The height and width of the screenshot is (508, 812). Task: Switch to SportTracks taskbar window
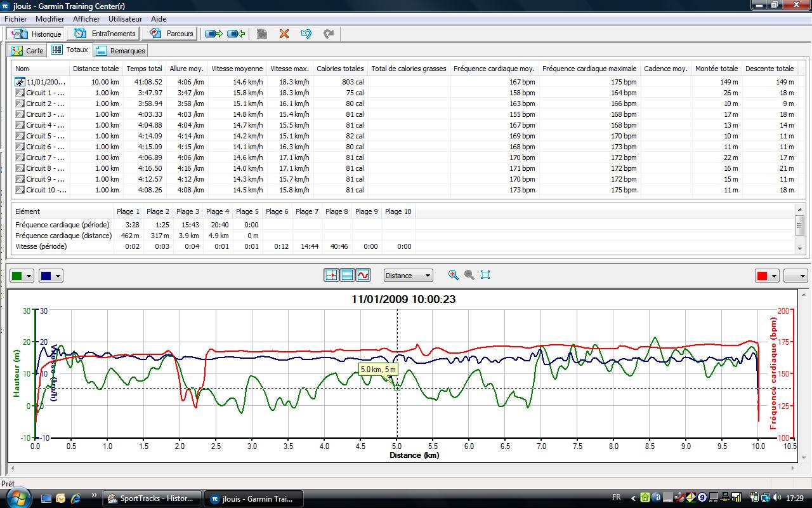pos(152,498)
